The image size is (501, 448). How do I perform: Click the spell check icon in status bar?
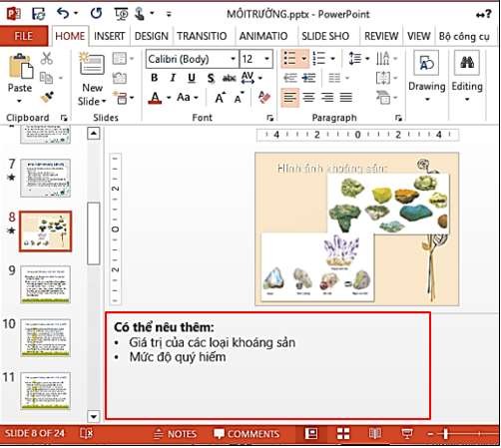pyautogui.click(x=87, y=433)
